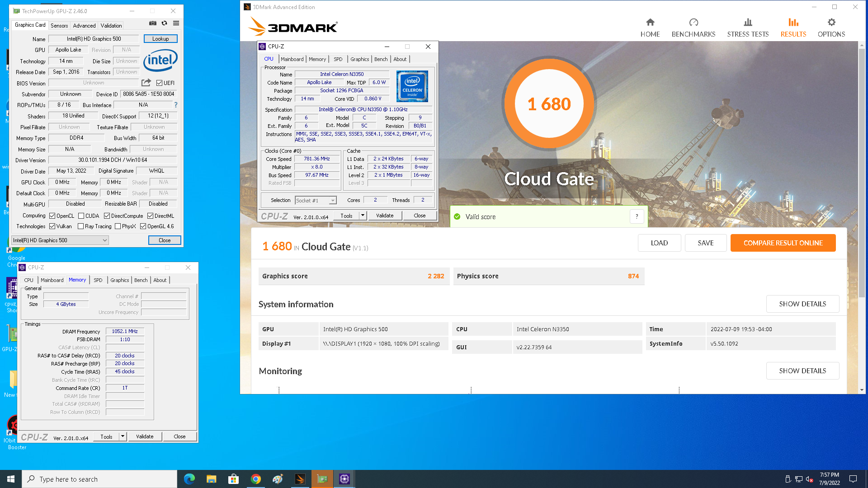Open Bench tab in upper CPU-Z window

click(381, 59)
